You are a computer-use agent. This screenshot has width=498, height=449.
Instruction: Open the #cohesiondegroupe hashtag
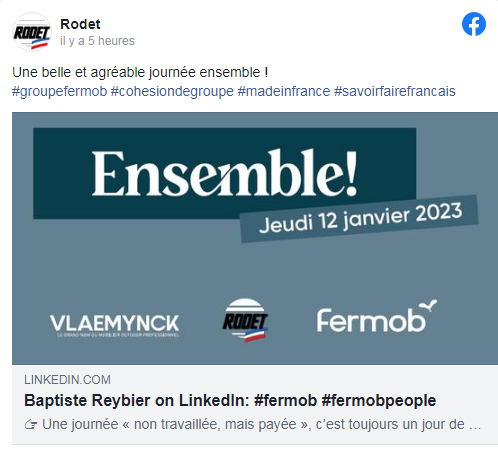click(172, 91)
